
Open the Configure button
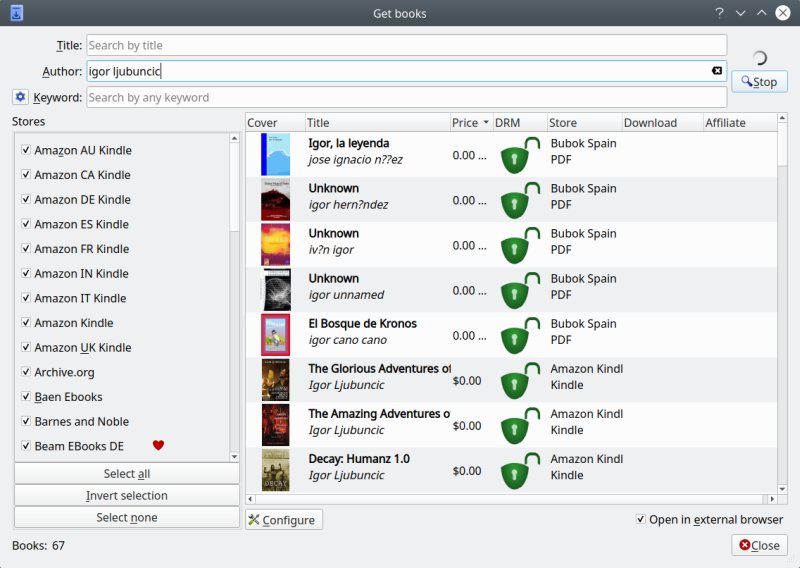point(284,520)
